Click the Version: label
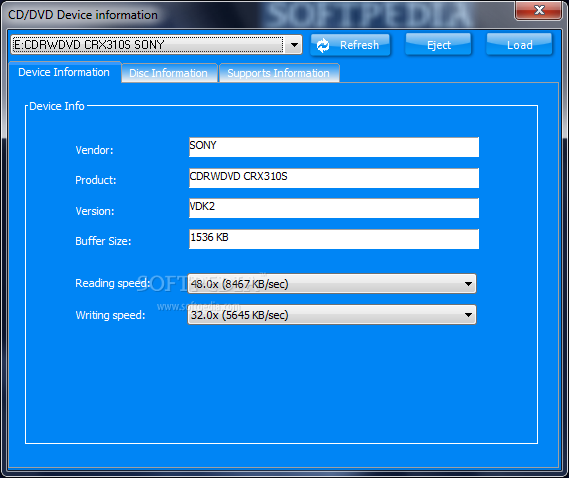The height and width of the screenshot is (478, 569). 95,211
